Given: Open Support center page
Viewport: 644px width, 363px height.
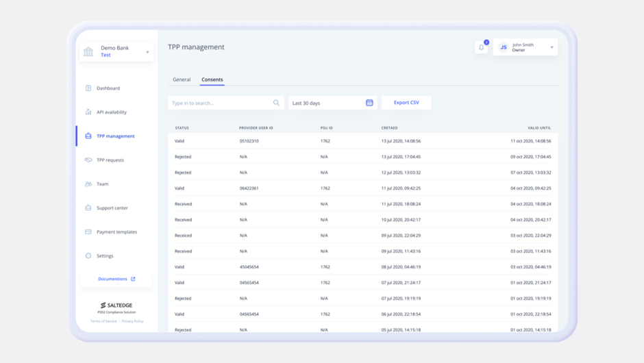Looking at the screenshot, I should 112,208.
